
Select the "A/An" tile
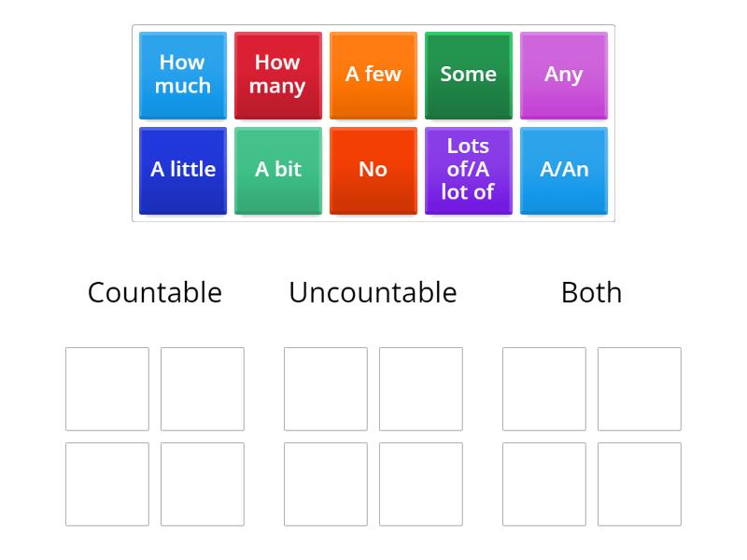(x=563, y=170)
